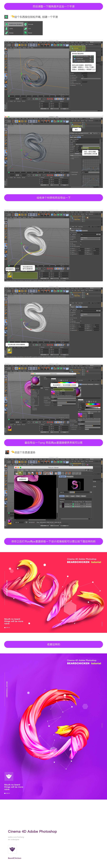The image size is (107, 868).
Task: Click the purple material thumbnail below Picture Viewer
Action: pyautogui.click(x=9, y=522)
